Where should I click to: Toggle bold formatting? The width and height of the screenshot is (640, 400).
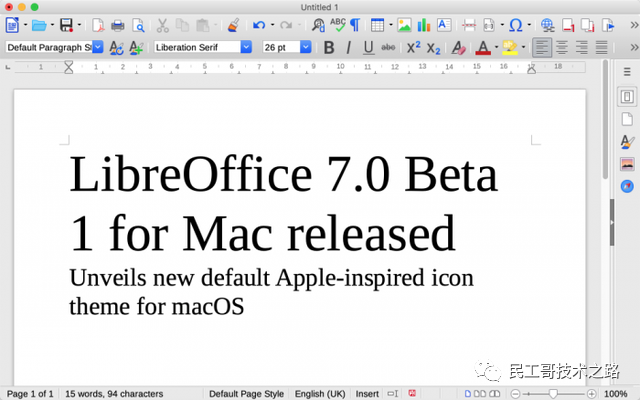pyautogui.click(x=329, y=48)
